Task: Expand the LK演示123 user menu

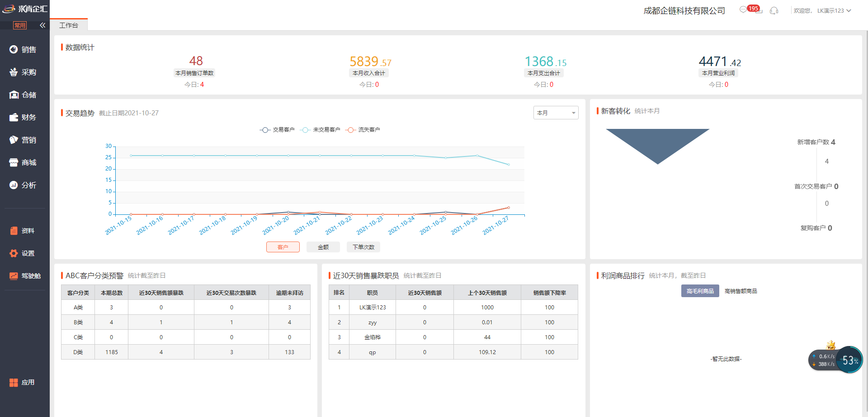Action: click(834, 10)
